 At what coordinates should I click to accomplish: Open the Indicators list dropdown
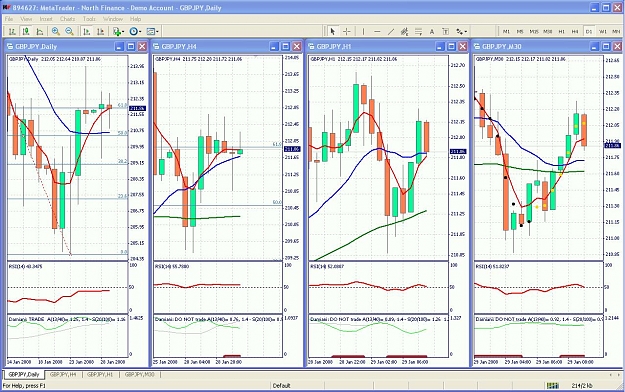coord(118,31)
